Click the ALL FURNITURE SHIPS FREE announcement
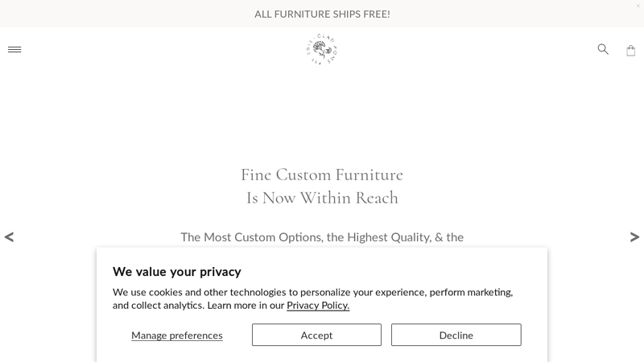The image size is (644, 362). (322, 14)
